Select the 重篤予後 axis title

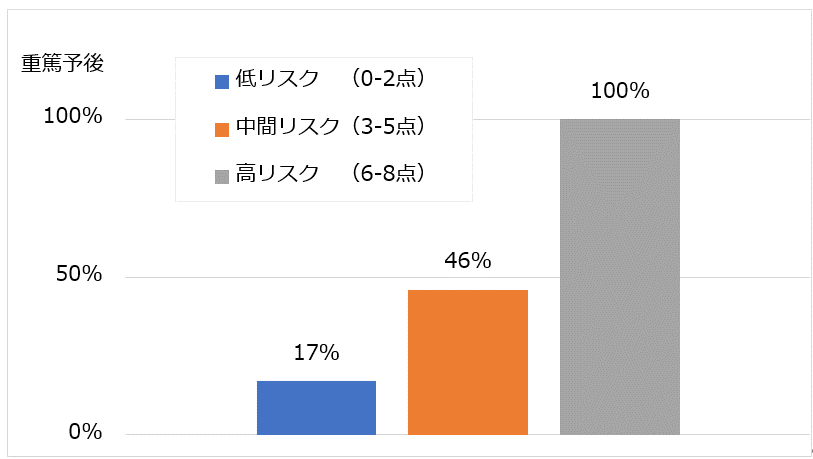[63, 62]
